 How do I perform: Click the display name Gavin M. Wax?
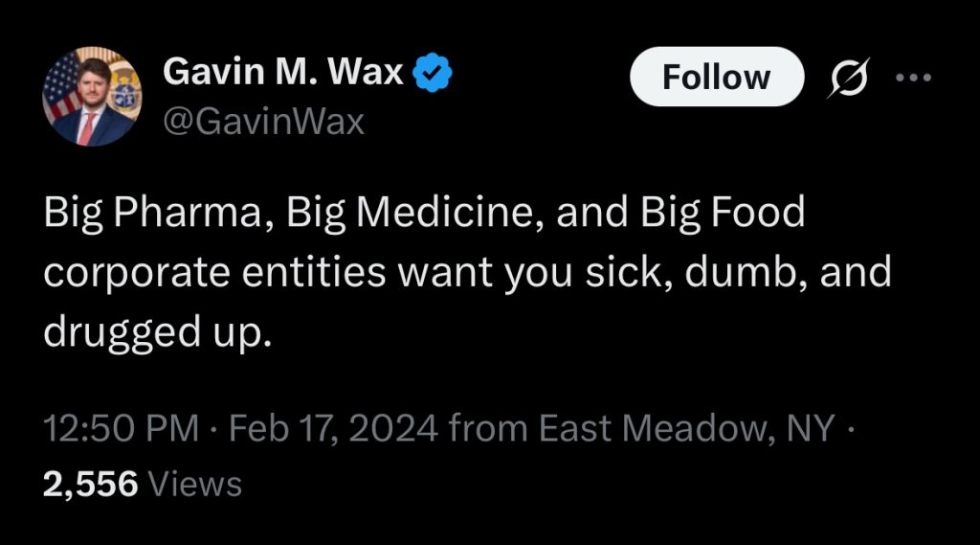(282, 71)
